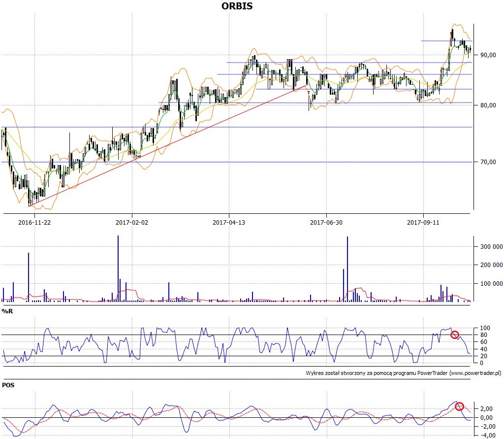
Task: Click the 200 000 volume axis label
Action: click(492, 265)
